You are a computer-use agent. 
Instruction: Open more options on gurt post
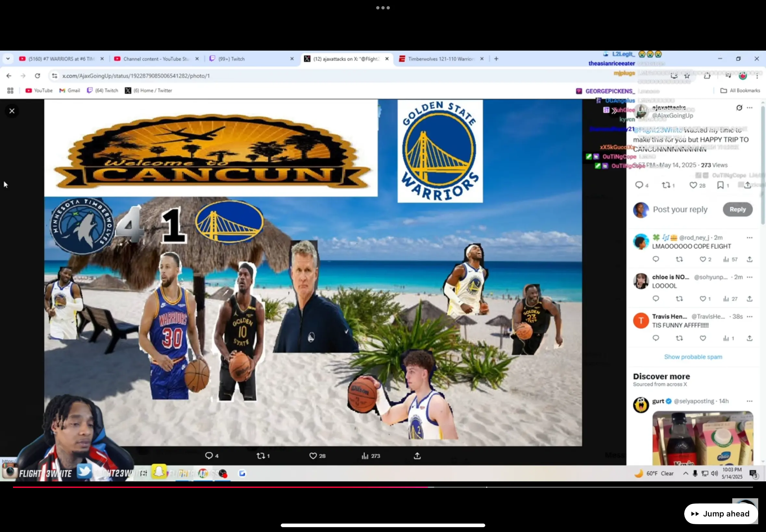[x=750, y=401]
